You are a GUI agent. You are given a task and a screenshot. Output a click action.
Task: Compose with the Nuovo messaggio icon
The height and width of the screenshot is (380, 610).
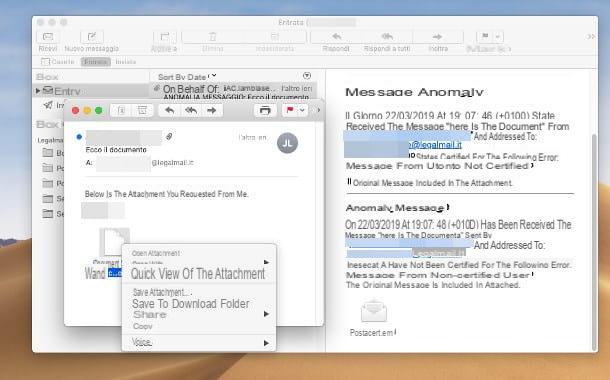[92, 37]
